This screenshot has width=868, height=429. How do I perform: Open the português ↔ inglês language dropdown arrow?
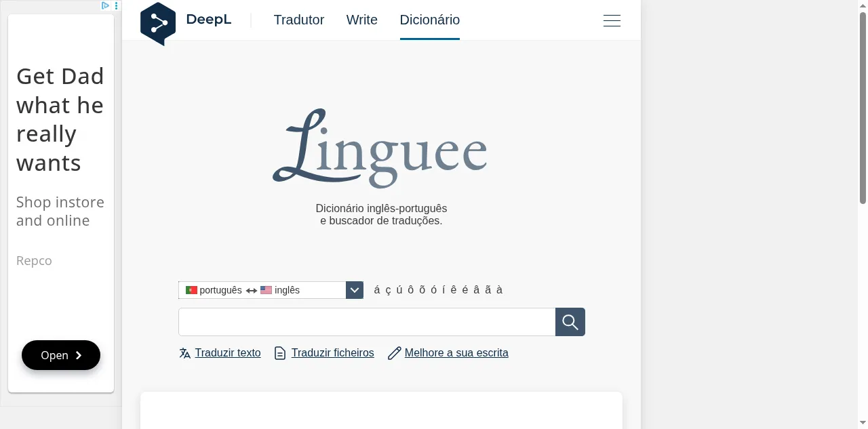click(x=355, y=290)
